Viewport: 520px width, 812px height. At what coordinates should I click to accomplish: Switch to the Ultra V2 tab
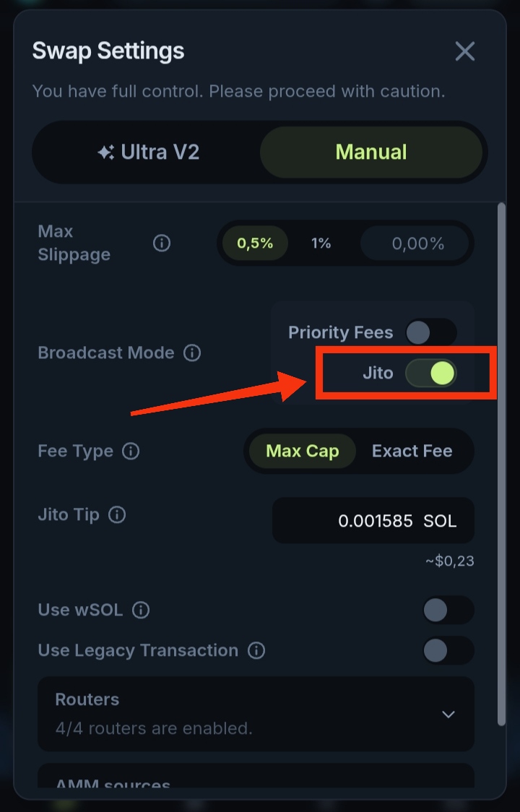click(x=149, y=152)
